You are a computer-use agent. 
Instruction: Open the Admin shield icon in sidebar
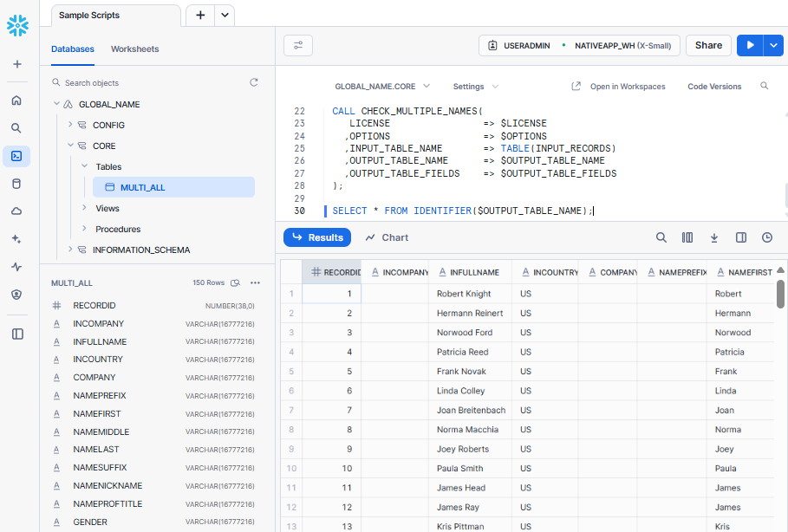tap(16, 295)
